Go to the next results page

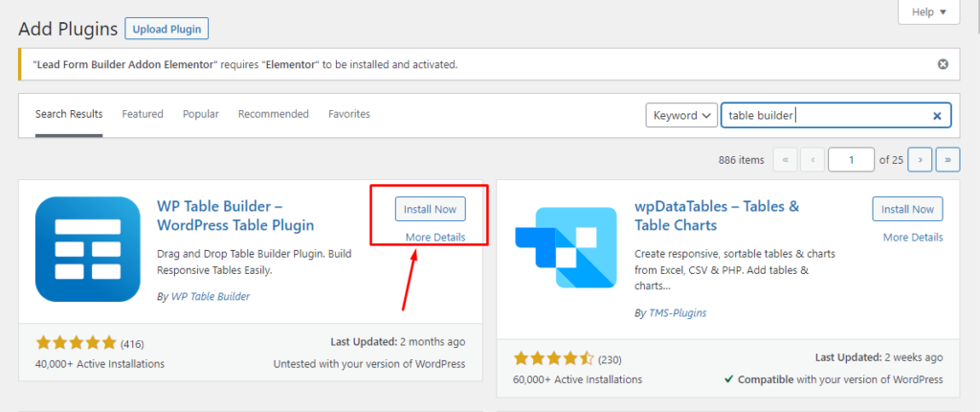point(920,159)
